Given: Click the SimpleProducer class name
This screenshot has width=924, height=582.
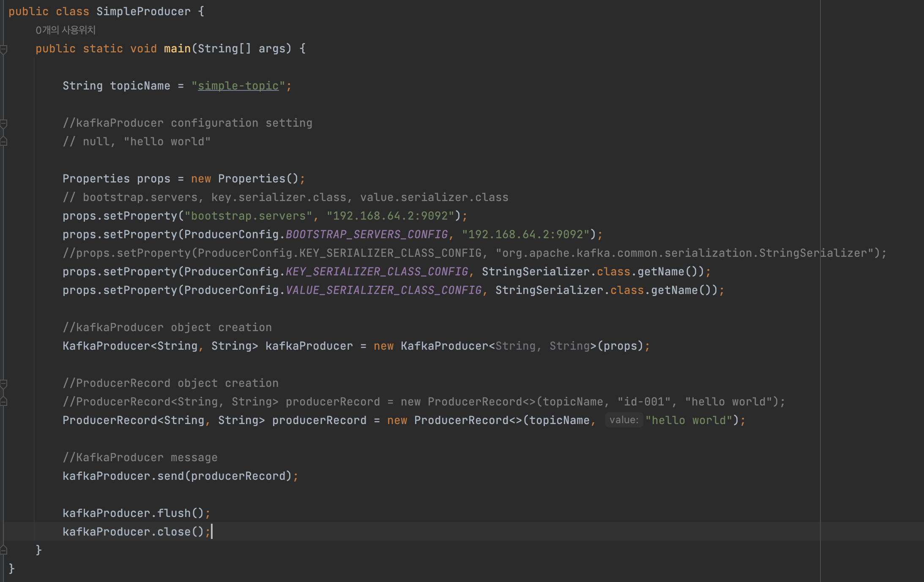Looking at the screenshot, I should tap(143, 11).
